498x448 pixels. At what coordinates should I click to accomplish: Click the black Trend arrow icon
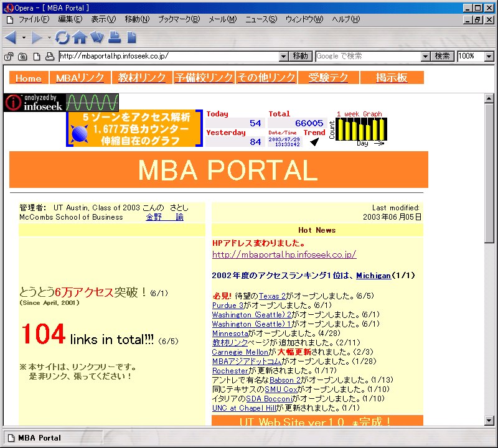[x=314, y=142]
